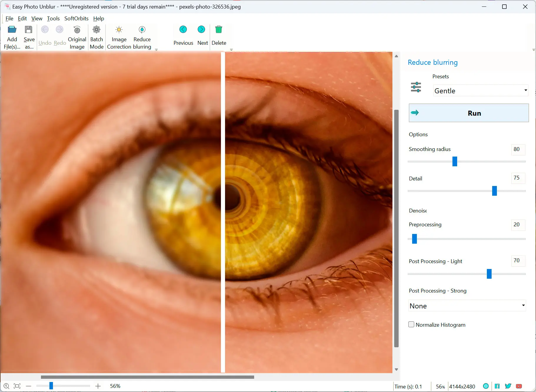Open the Edit menu
The width and height of the screenshot is (536, 392).
coord(22,18)
